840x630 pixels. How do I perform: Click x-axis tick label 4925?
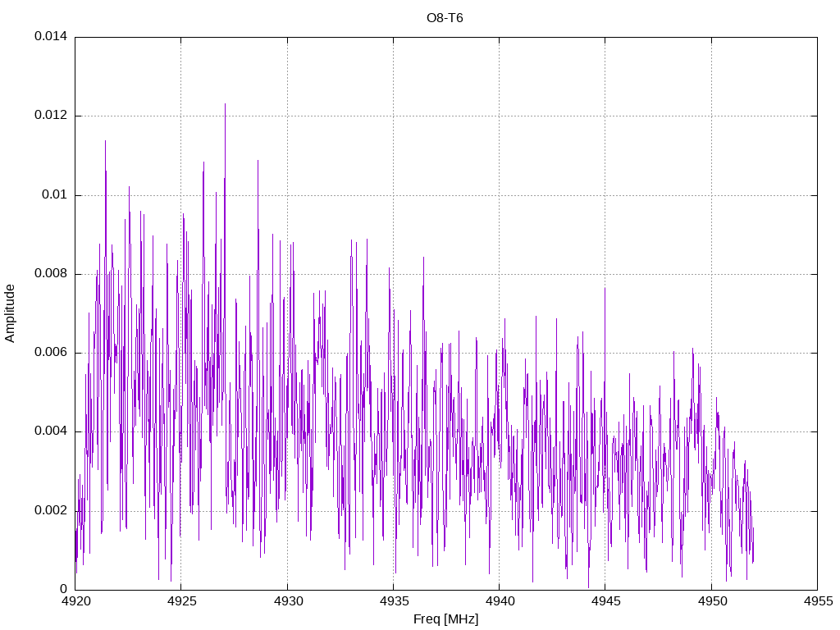click(x=181, y=601)
